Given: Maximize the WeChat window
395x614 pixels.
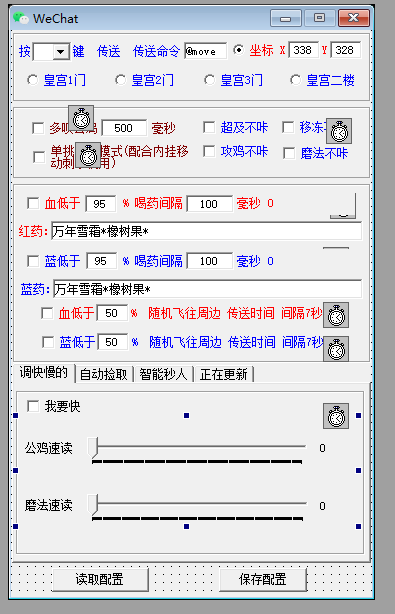Looking at the screenshot, I should tap(319, 18).
